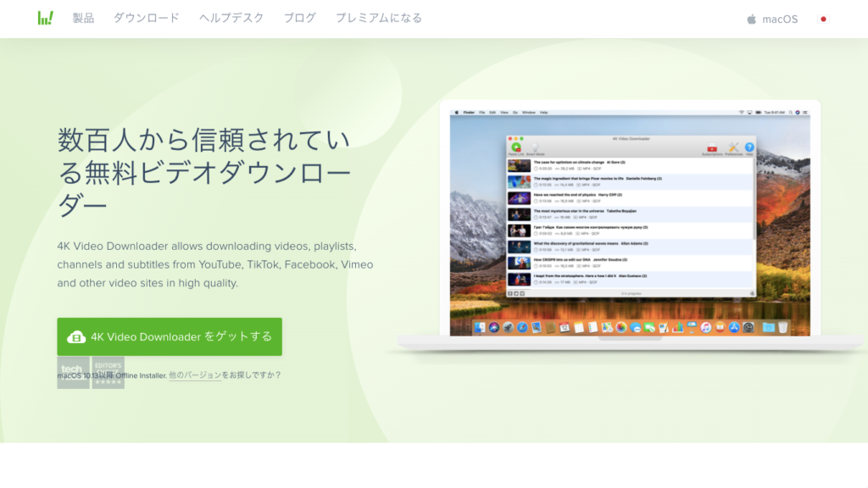Click the Preferences tools icon in app screenshot
868x488 pixels.
click(x=733, y=147)
